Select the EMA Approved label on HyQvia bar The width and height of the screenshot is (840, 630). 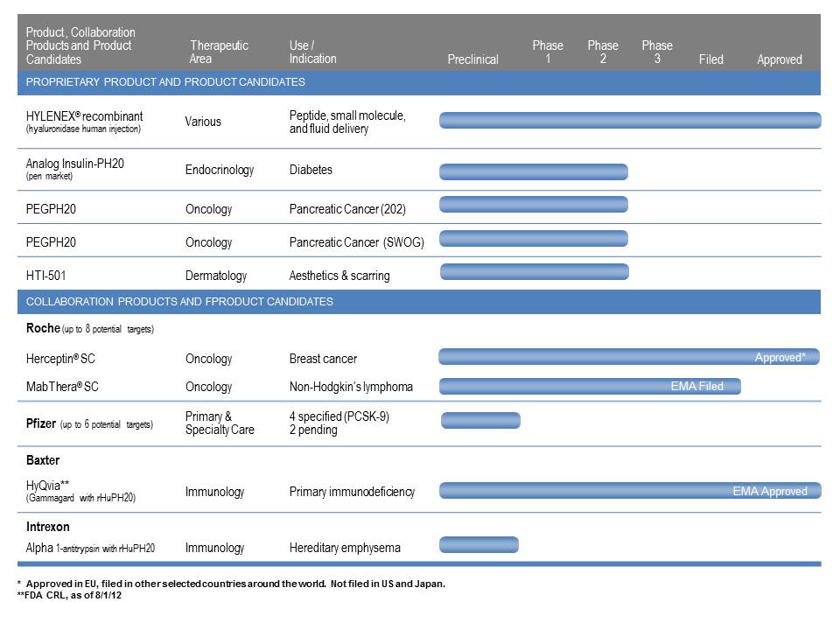(769, 491)
